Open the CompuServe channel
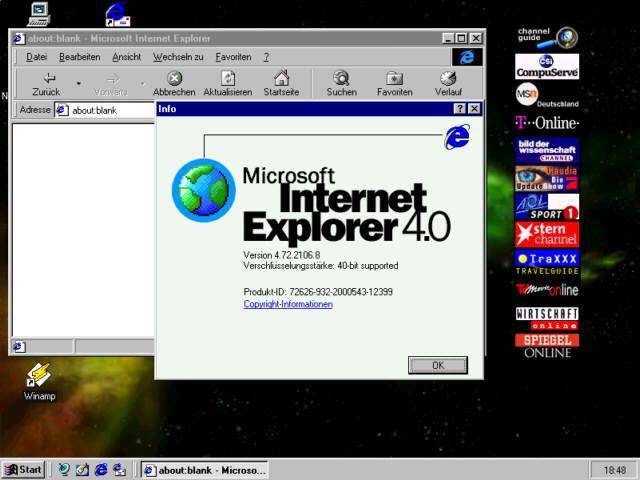 tap(547, 67)
